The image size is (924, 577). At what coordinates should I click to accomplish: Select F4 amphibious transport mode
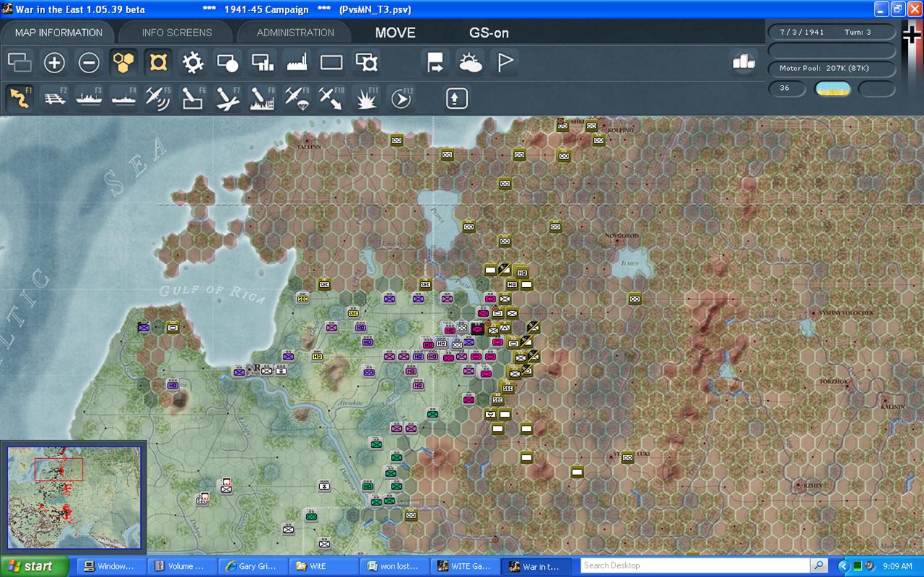[124, 98]
